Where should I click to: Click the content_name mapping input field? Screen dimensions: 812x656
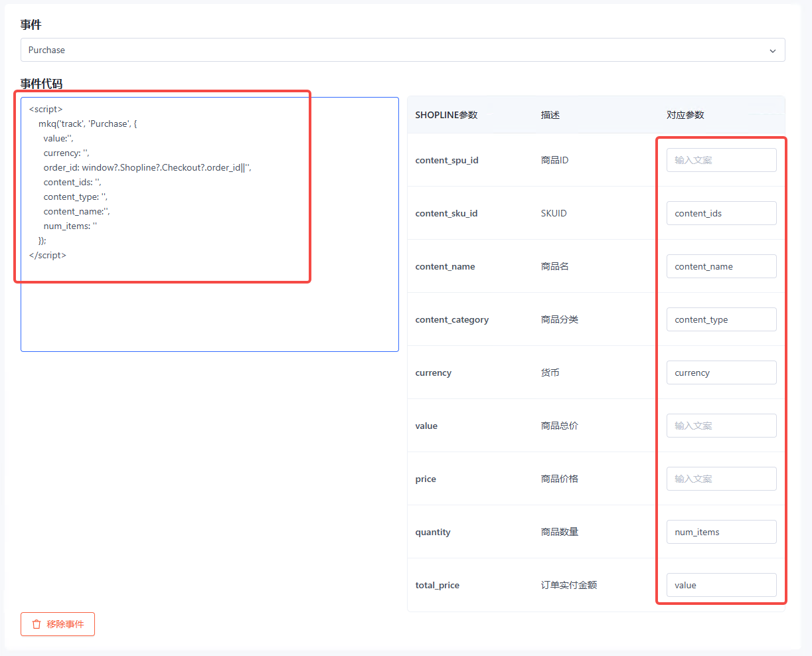(x=721, y=266)
